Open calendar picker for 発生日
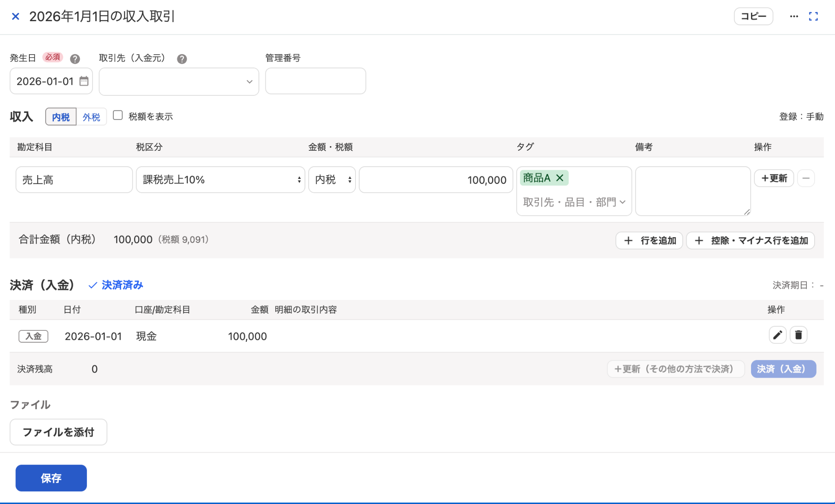The image size is (835, 504). coord(84,81)
